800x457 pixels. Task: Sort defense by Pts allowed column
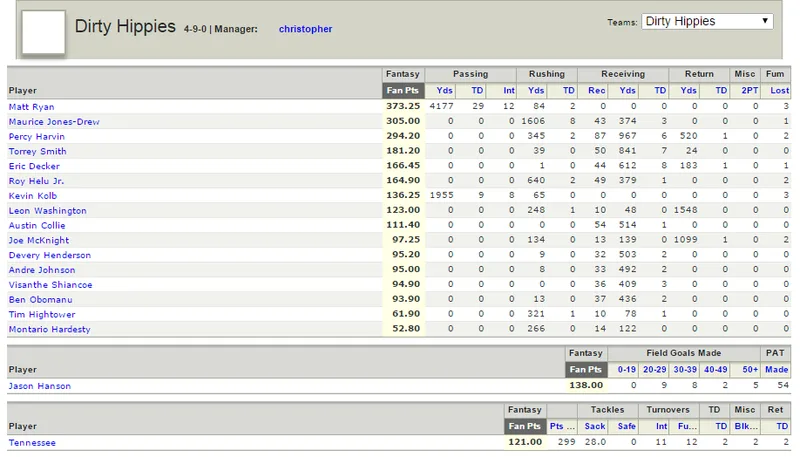pos(562,426)
